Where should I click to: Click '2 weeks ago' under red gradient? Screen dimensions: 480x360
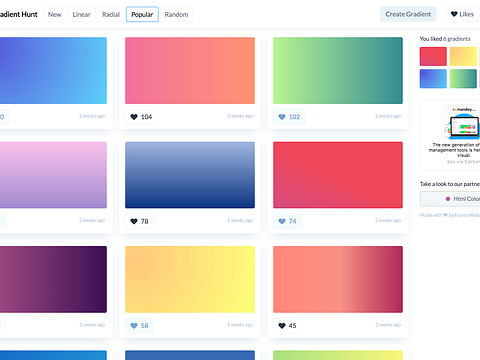(x=388, y=220)
